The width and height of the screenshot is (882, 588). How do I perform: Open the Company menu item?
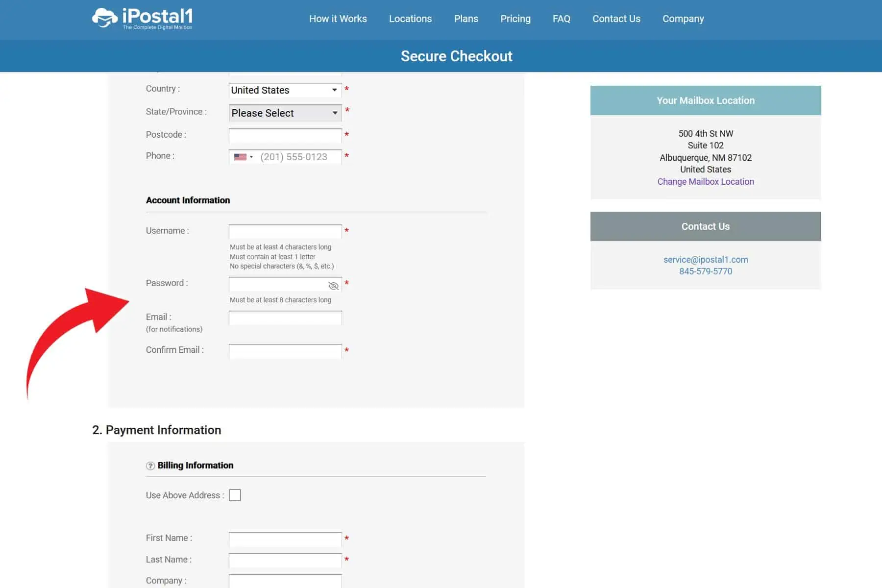click(x=683, y=19)
